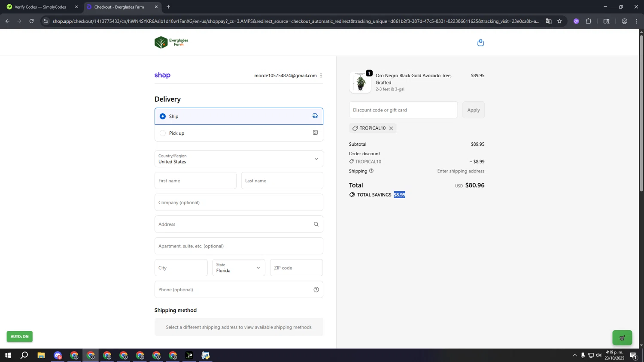Open the browser extensions puzzle icon
644x362 pixels.
(x=588, y=21)
